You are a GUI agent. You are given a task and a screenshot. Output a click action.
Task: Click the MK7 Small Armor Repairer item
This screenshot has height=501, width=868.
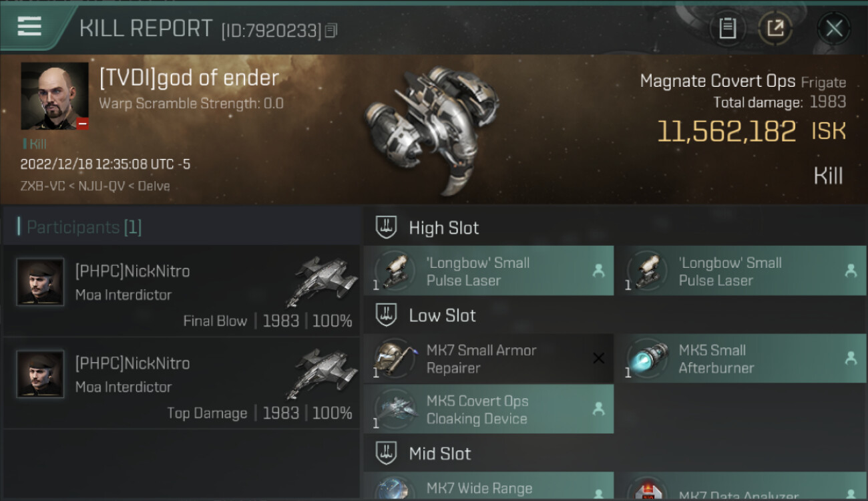click(x=489, y=359)
